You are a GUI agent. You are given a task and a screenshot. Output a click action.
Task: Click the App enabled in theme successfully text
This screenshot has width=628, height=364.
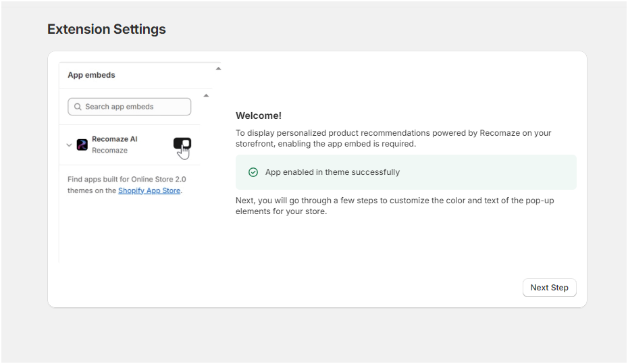tap(332, 172)
